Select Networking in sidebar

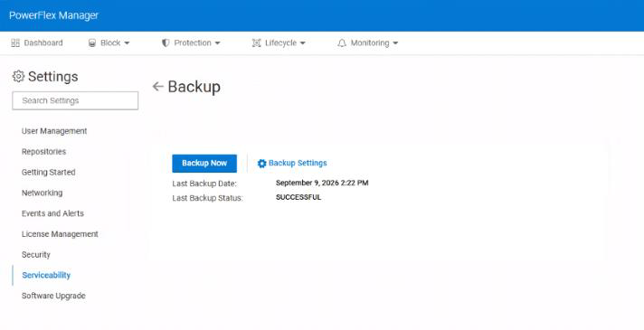tap(42, 193)
